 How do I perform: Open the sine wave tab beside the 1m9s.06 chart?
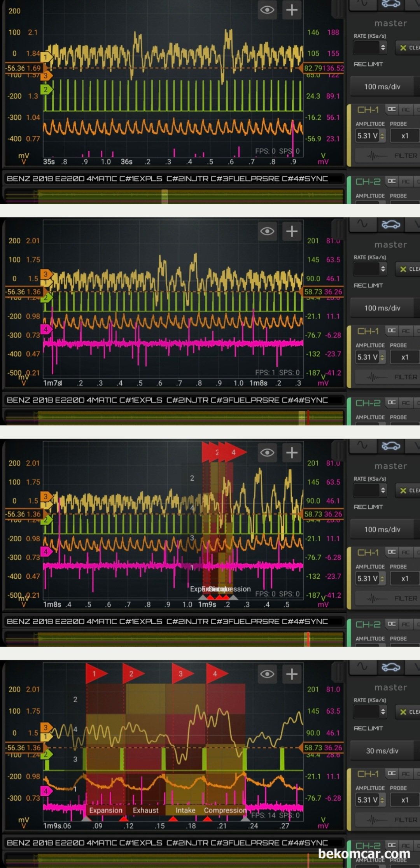[x=362, y=667]
